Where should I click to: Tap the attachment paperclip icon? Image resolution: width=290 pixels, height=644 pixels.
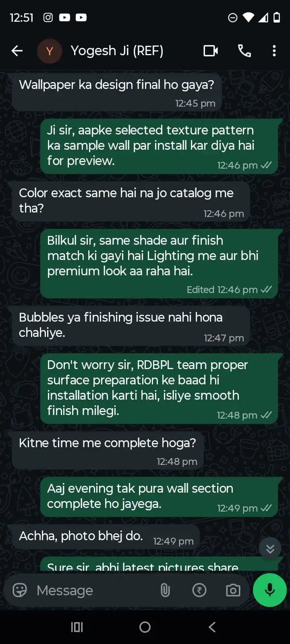click(x=165, y=590)
